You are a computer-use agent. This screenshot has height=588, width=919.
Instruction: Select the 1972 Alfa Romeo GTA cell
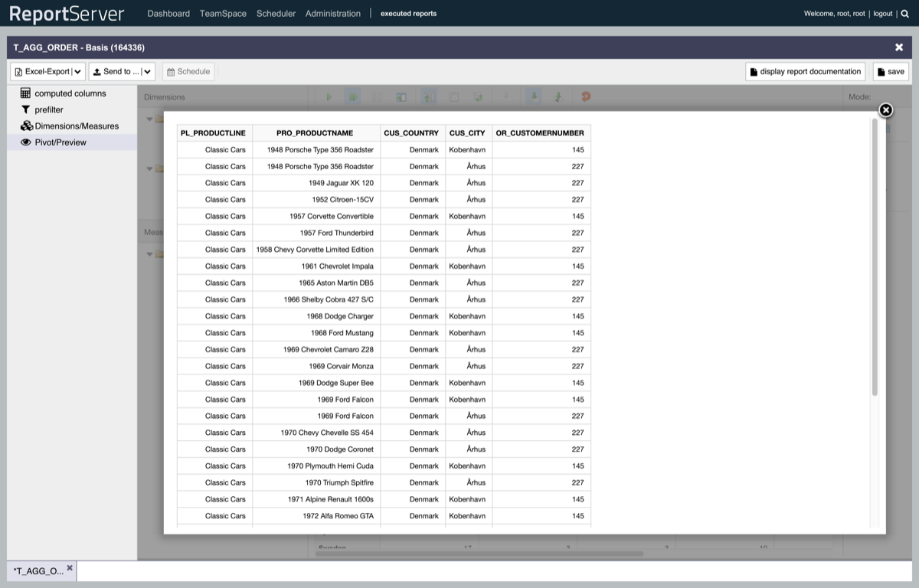316,516
